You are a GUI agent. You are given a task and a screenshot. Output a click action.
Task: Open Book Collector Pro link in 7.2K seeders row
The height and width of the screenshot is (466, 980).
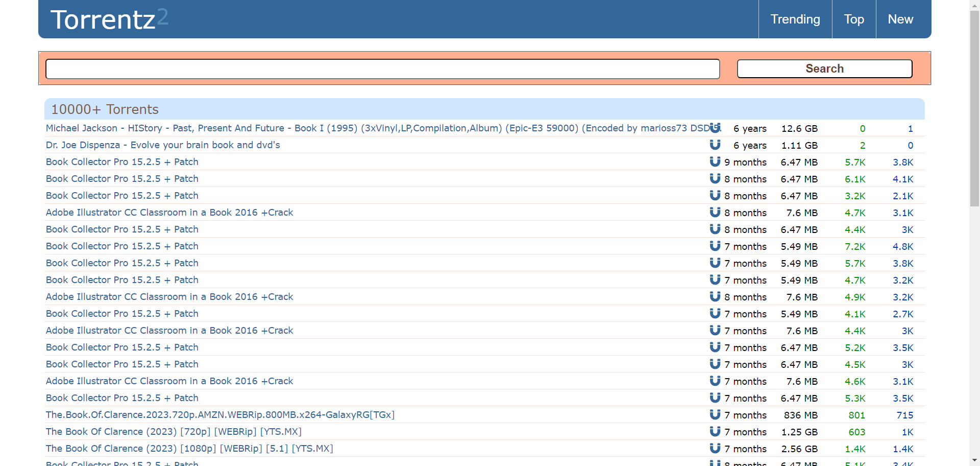click(x=122, y=246)
